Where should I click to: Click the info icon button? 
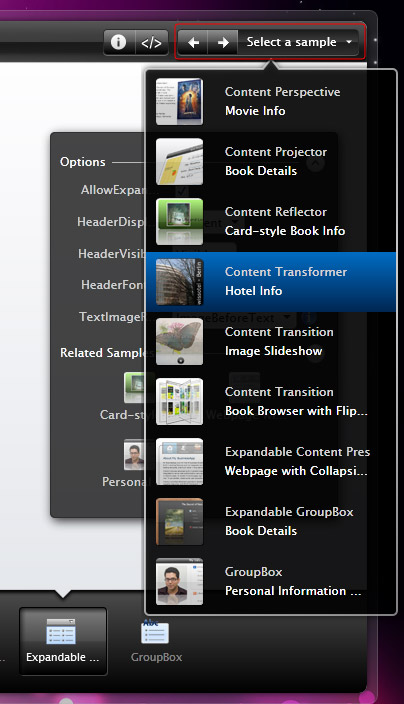(119, 42)
